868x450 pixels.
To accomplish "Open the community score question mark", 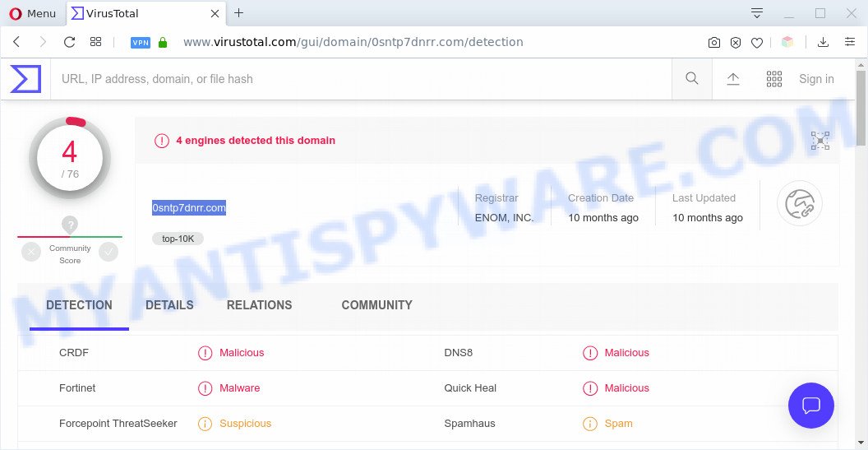I will [70, 225].
